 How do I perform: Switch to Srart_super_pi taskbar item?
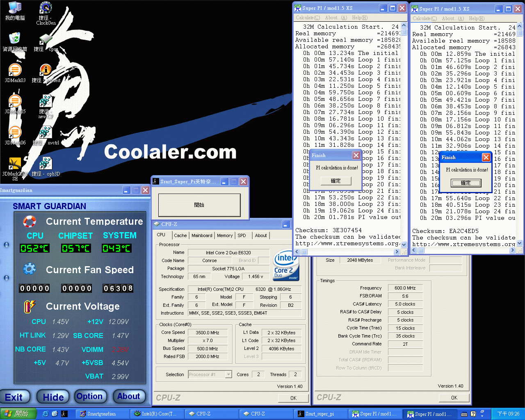click(x=321, y=414)
